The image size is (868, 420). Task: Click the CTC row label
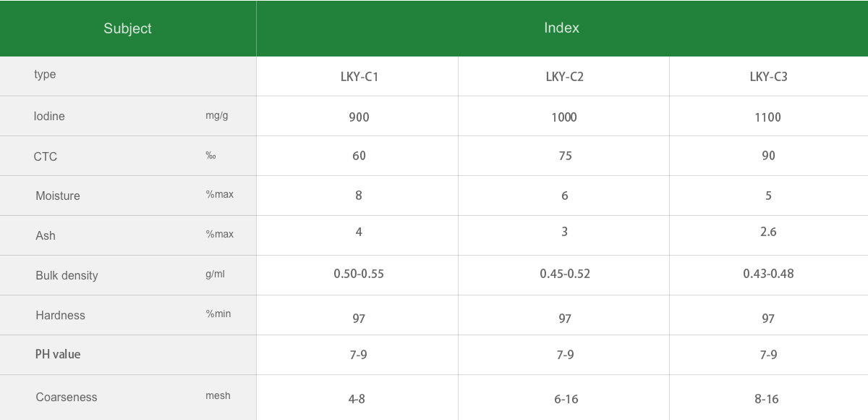click(x=45, y=156)
